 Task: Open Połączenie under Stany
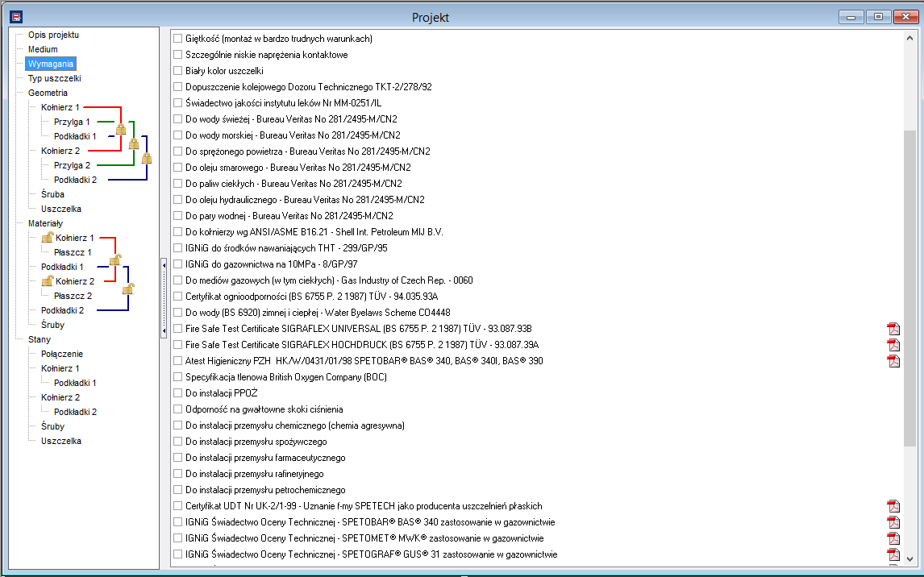click(62, 354)
